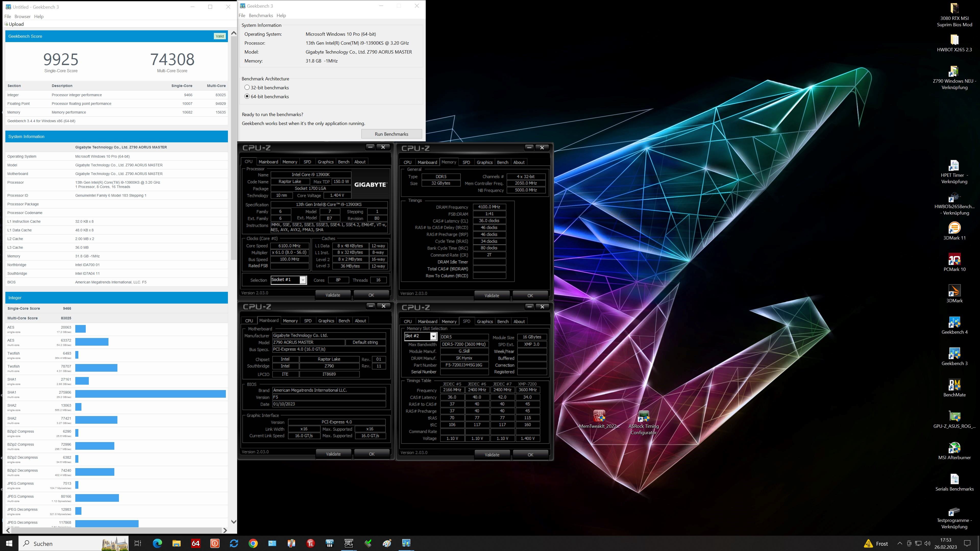Screen dimensions: 980x551
Task: Click the Task View taskbar icon
Action: tap(138, 543)
